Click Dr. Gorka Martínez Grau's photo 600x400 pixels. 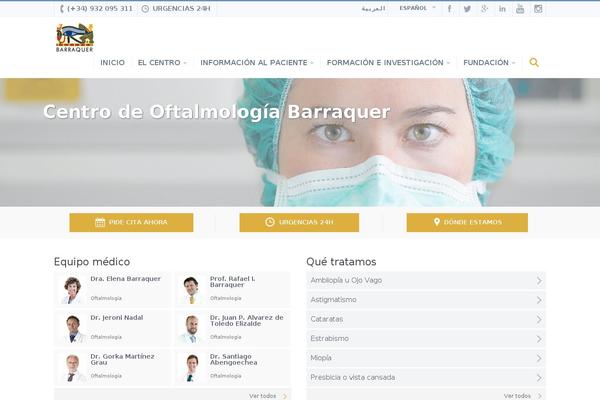pos(73,368)
